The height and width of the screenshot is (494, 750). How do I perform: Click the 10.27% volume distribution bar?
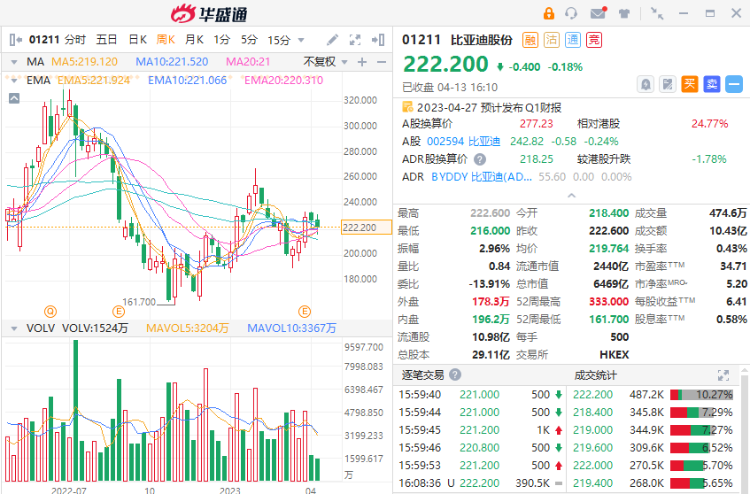[701, 395]
